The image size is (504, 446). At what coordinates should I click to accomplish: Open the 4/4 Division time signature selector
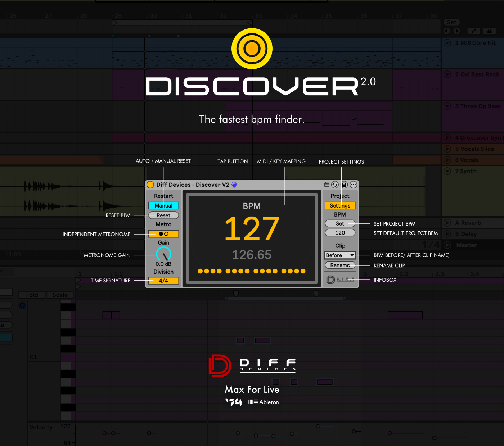[x=163, y=281]
